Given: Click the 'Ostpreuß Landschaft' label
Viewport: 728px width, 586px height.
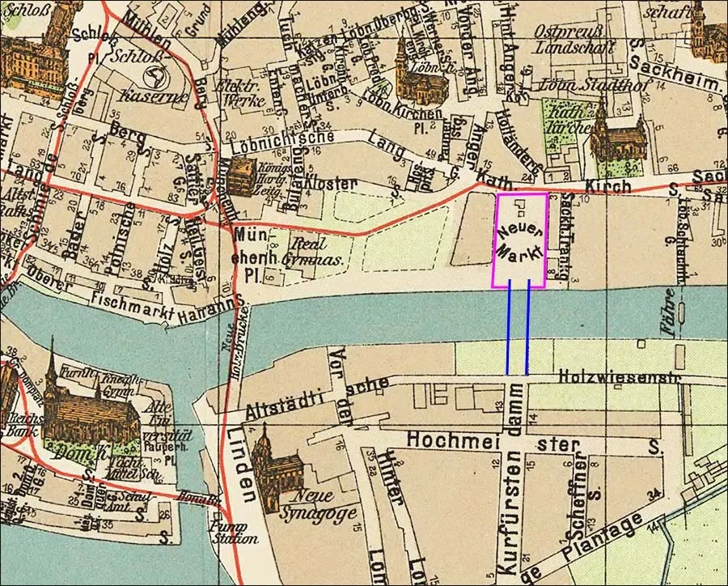Looking at the screenshot, I should pos(574,39).
